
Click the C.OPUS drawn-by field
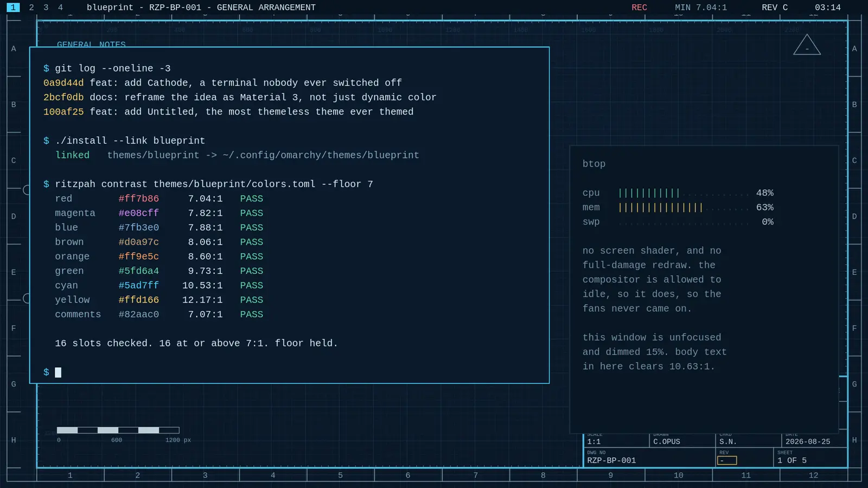667,441
